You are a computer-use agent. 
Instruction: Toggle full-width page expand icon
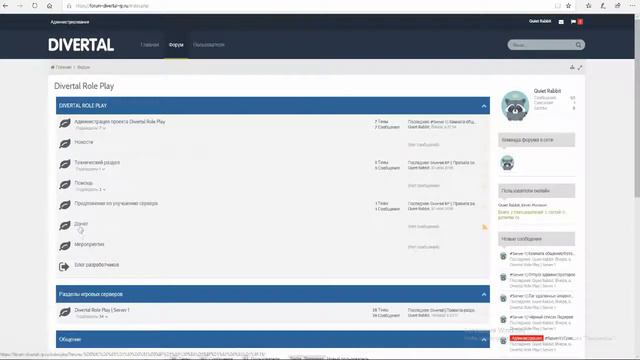[x=580, y=67]
